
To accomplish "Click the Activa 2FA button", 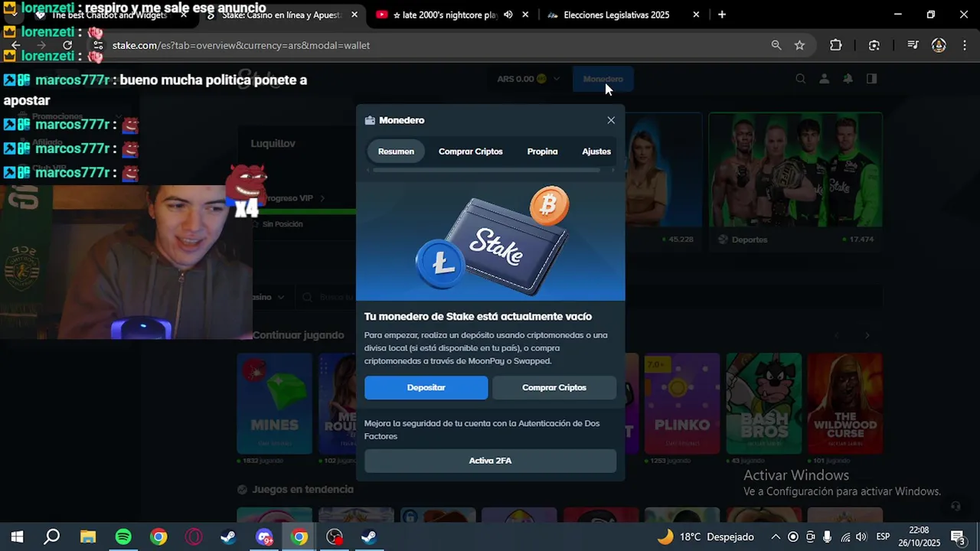I will tap(490, 461).
